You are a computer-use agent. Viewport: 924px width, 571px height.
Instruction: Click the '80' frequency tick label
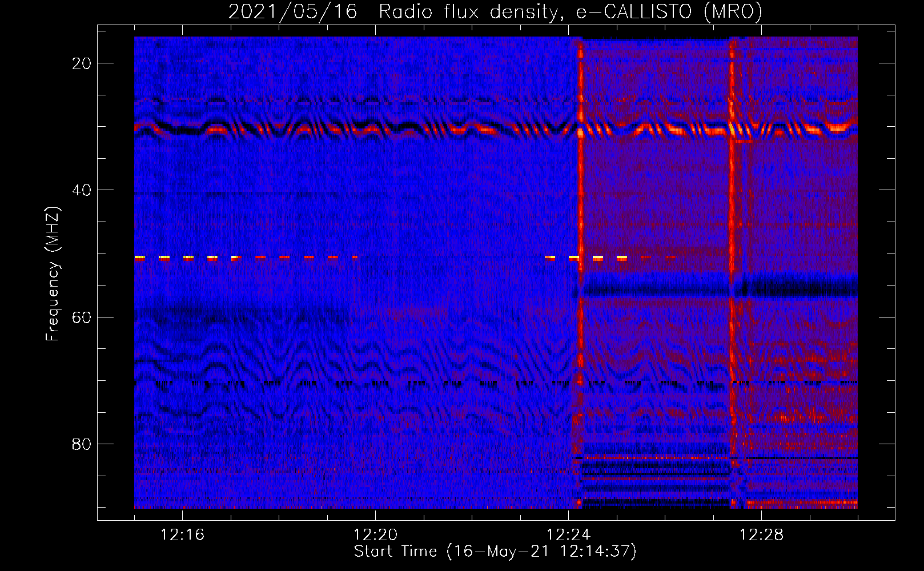coord(82,444)
